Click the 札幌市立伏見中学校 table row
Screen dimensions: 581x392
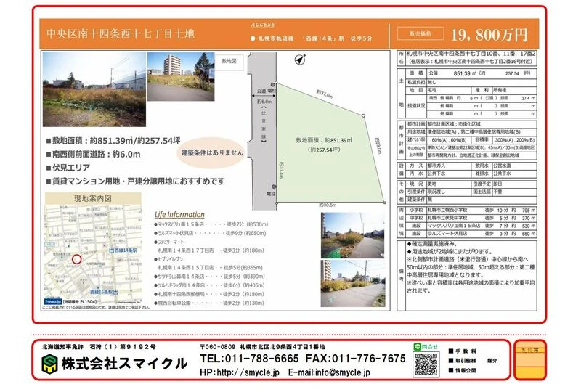coord(471,218)
